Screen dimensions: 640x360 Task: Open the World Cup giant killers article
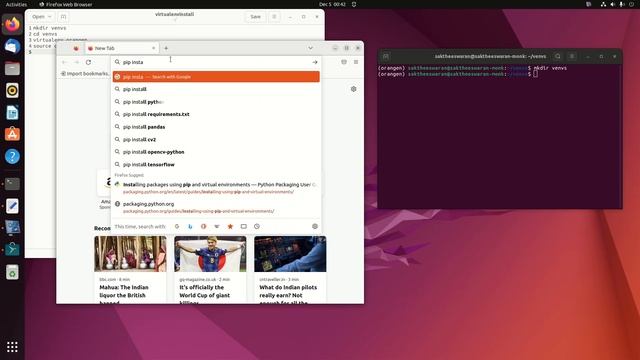pyautogui.click(x=210, y=269)
